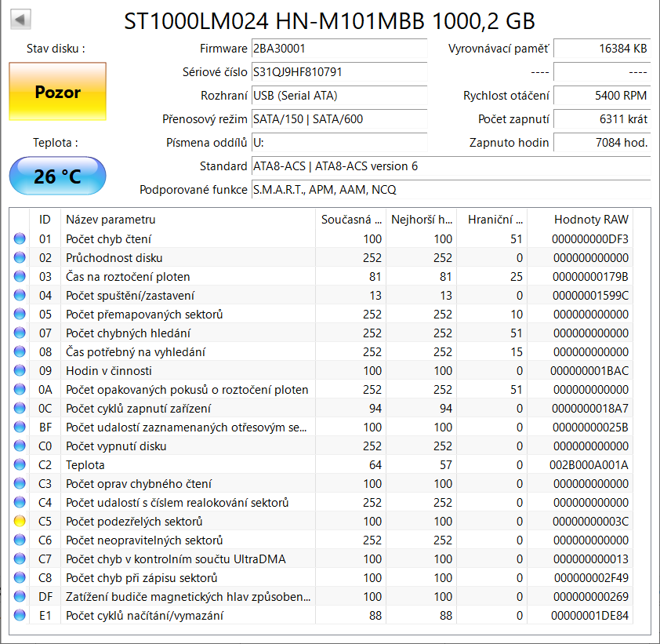Click the back arrow button at top left
Screen dimensions: 660x644
tap(21, 19)
